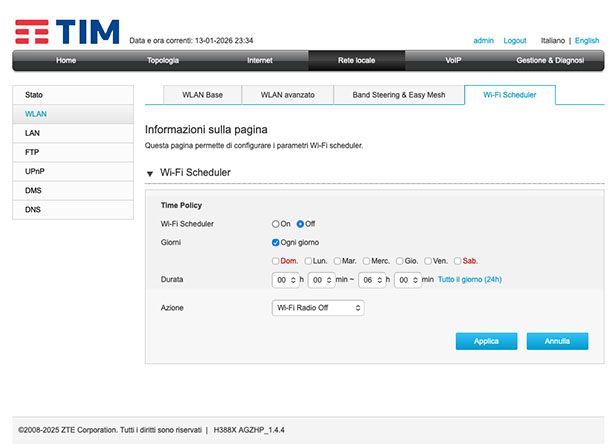Open WLAN in the sidebar
This screenshot has height=448, width=610.
click(x=73, y=114)
